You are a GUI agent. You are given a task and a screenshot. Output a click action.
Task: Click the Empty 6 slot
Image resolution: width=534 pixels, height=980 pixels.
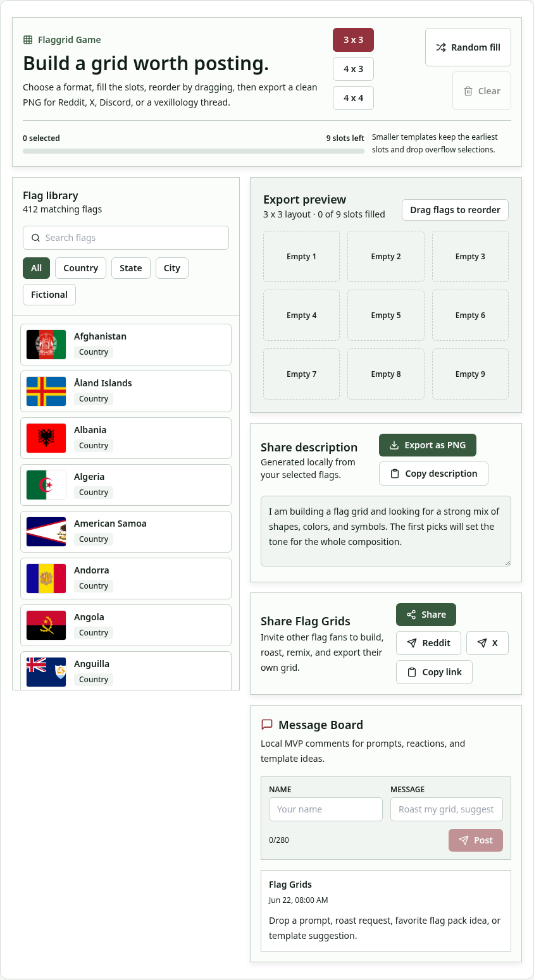(x=470, y=315)
